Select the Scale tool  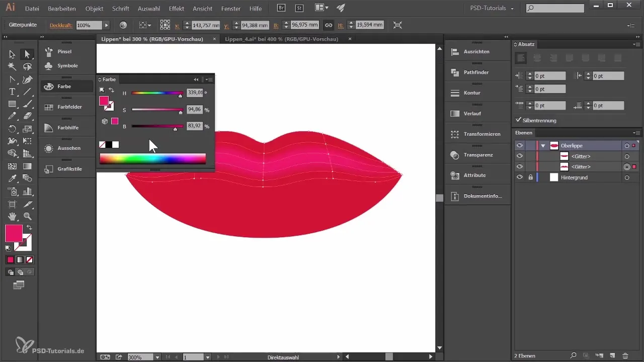pos(28,129)
